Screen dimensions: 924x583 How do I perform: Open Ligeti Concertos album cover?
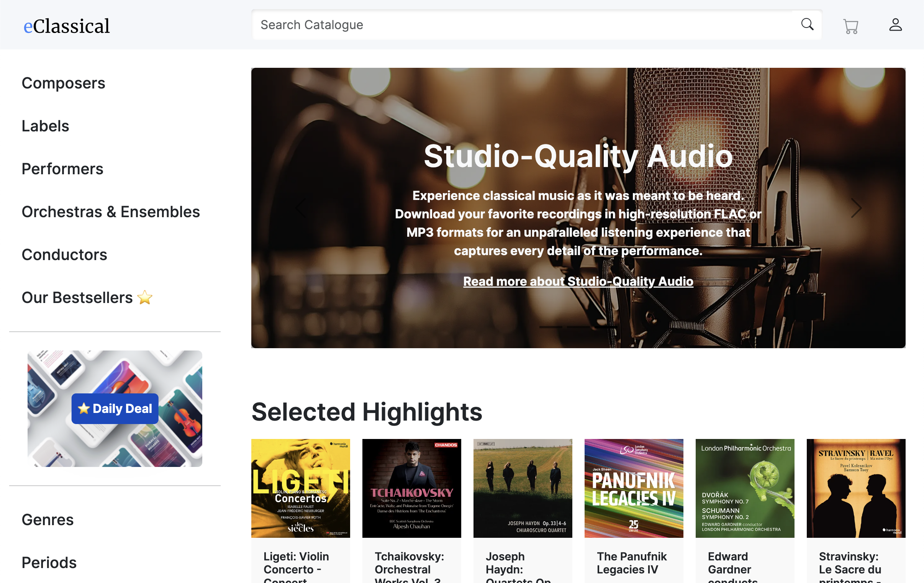(300, 488)
